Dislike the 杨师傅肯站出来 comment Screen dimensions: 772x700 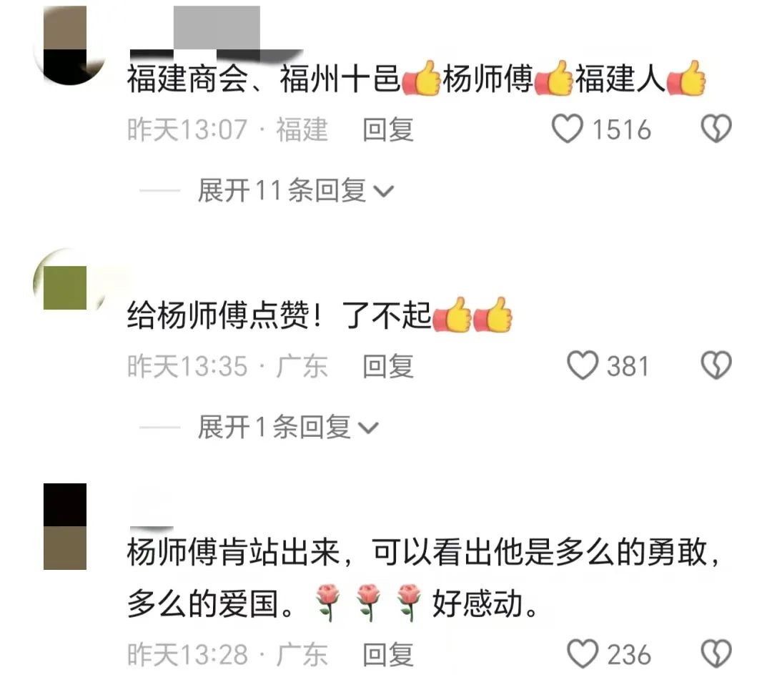tap(716, 654)
